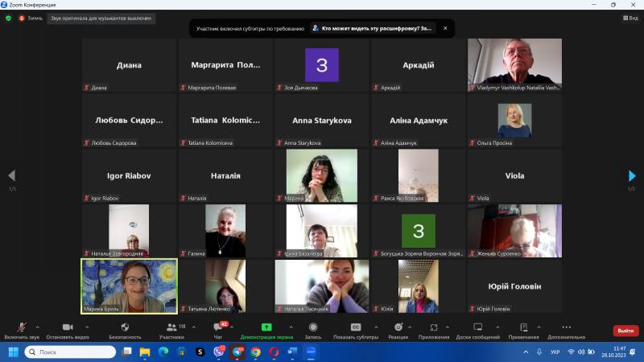The width and height of the screenshot is (644, 362).
Task: Stop video using Остановить видео button
Action: (67, 330)
